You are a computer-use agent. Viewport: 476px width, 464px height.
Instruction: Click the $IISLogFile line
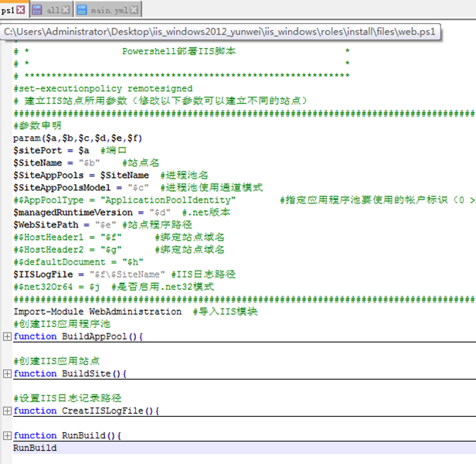(124, 275)
